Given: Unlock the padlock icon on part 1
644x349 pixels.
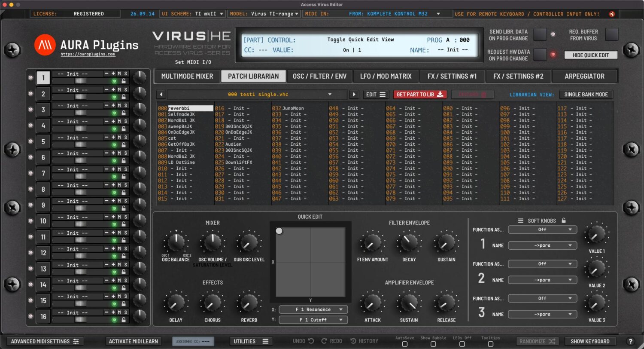Looking at the screenshot, I should point(124,81).
